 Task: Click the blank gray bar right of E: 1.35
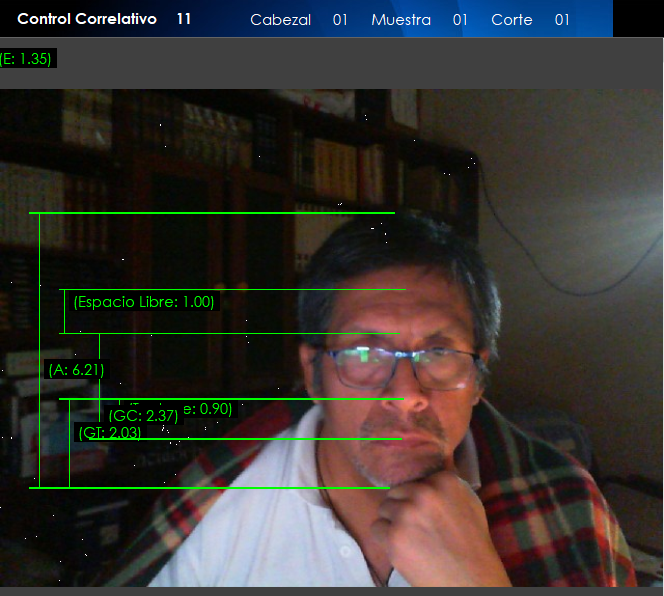(360, 62)
